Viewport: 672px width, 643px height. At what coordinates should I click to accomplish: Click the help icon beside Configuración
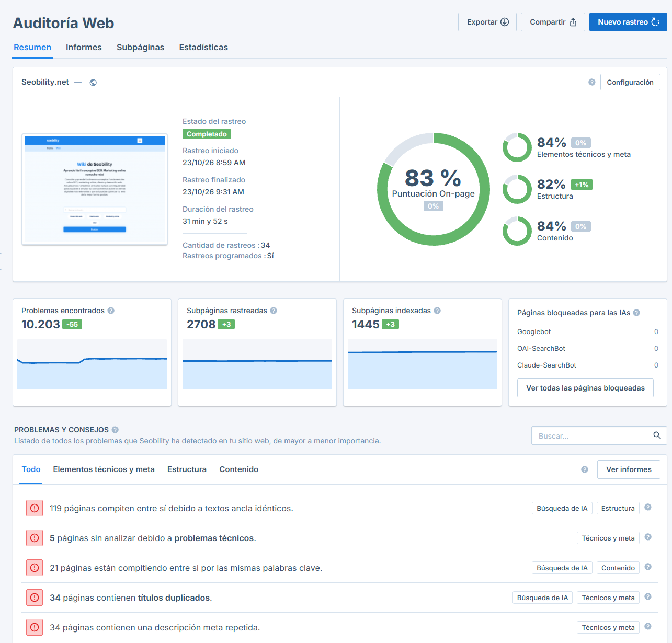pos(592,82)
